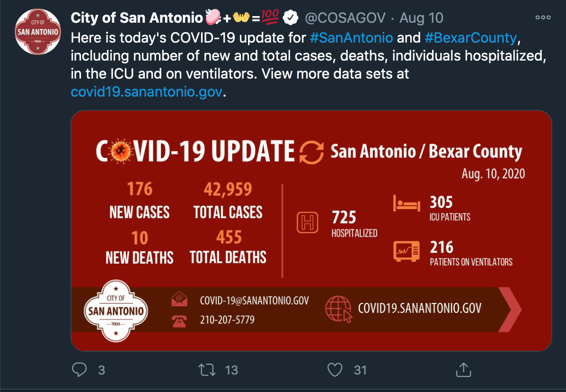
Task: Open the tweet's three-dot more menu
Action: (543, 18)
